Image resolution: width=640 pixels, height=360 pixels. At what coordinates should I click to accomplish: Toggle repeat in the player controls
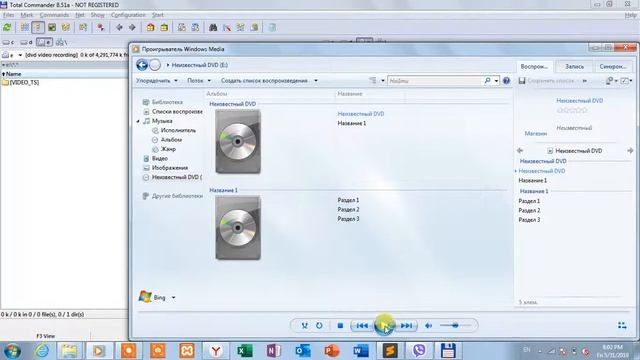pos(319,326)
